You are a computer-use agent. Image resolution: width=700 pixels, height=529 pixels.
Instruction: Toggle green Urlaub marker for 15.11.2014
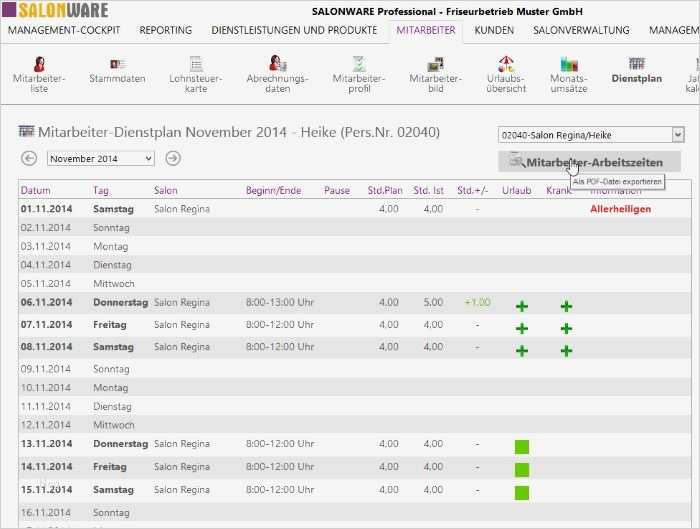[x=522, y=493]
